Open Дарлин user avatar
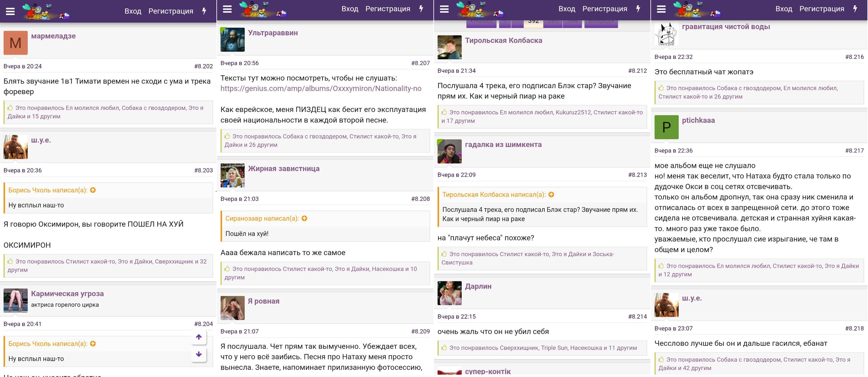868x377 pixels. point(449,293)
